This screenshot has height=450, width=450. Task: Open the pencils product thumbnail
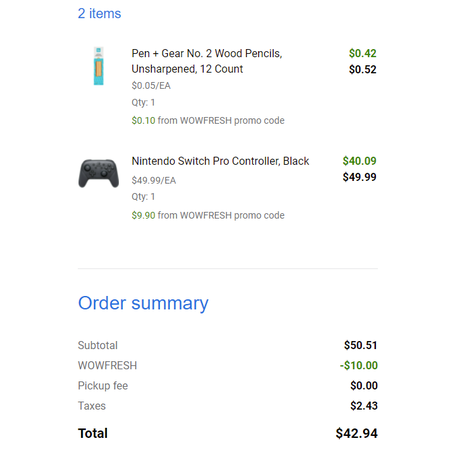pos(99,66)
